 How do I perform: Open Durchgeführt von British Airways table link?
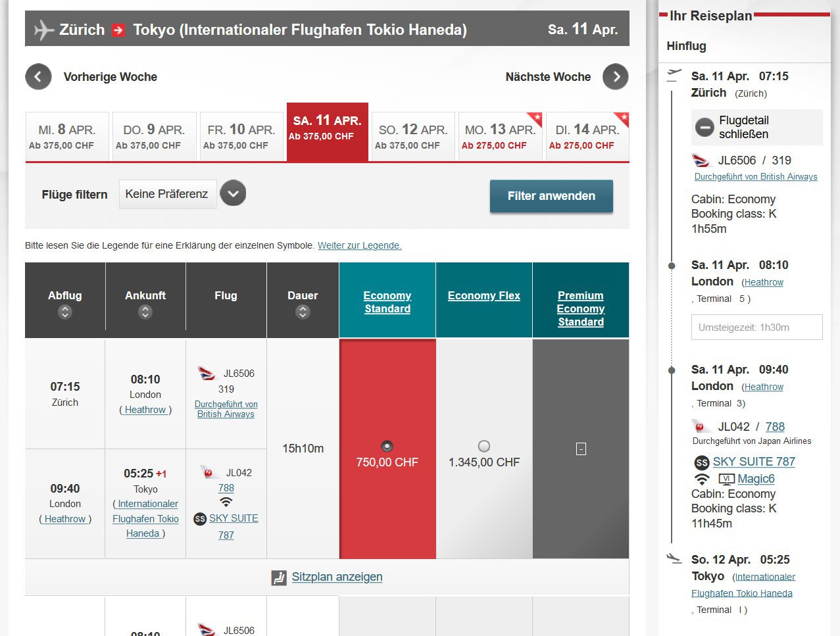point(226,409)
